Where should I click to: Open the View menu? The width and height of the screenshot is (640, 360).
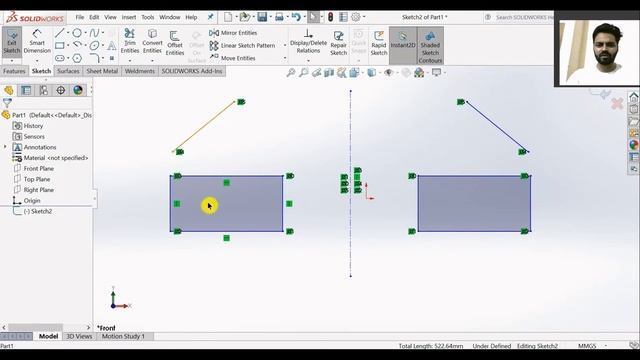110,17
